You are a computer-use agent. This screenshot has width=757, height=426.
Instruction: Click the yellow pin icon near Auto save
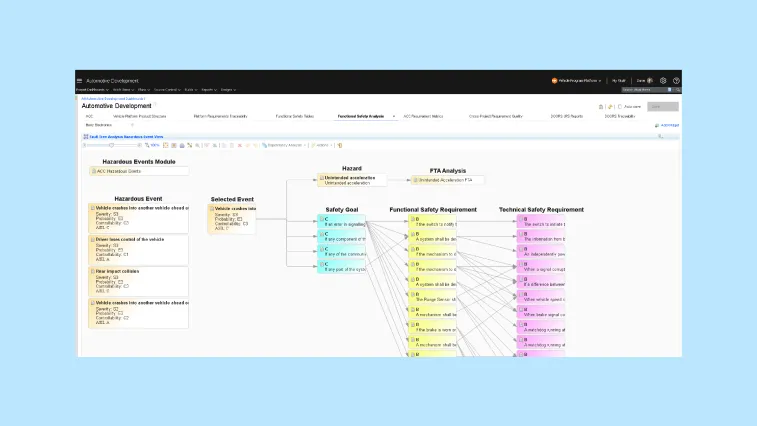click(610, 107)
